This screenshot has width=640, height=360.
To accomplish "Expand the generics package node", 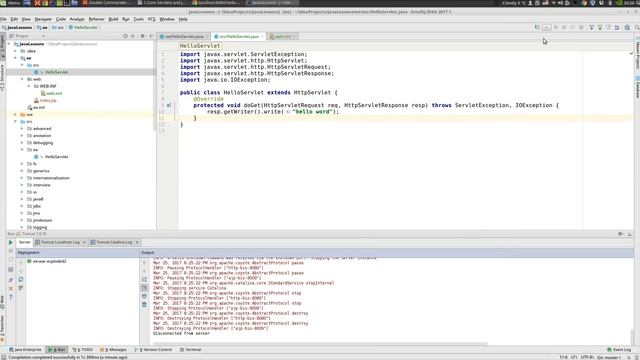I will point(22,171).
